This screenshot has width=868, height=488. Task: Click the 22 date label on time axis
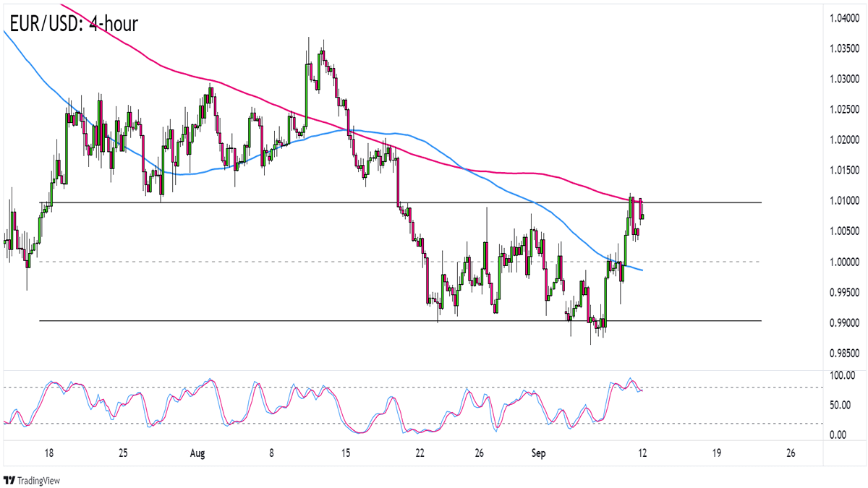tap(420, 453)
